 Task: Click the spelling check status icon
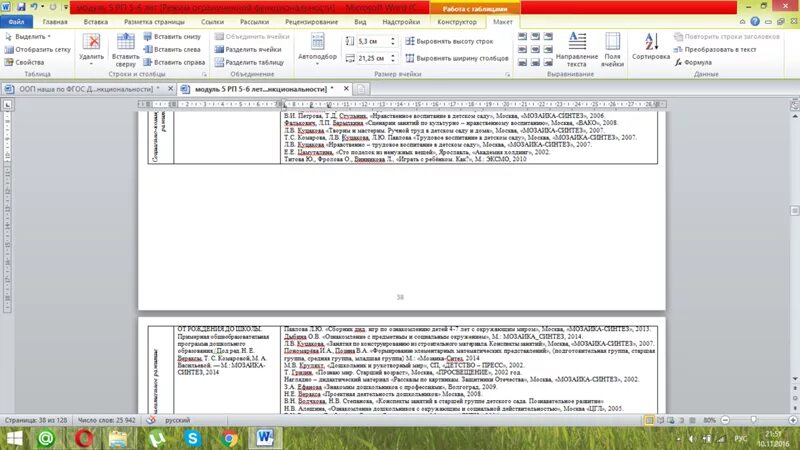coord(151,420)
